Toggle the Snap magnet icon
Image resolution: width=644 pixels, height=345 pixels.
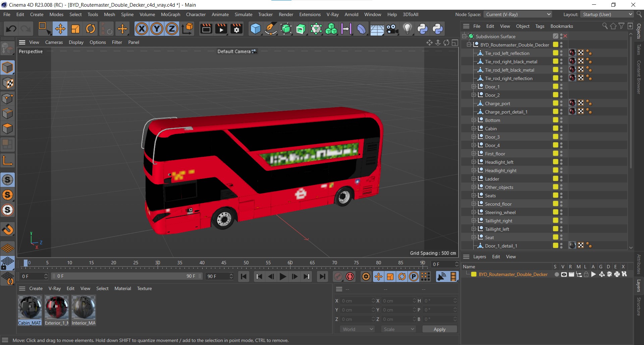tap(8, 229)
